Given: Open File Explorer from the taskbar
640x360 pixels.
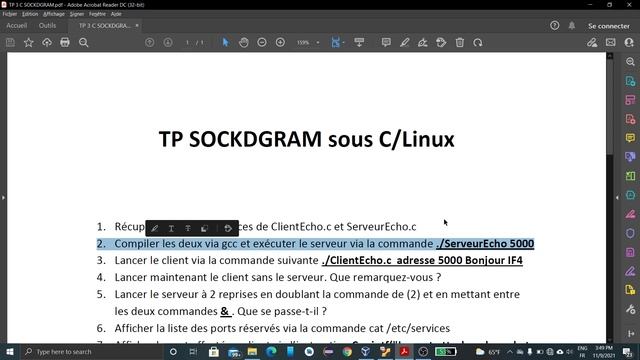Looking at the screenshot, I should point(252,352).
